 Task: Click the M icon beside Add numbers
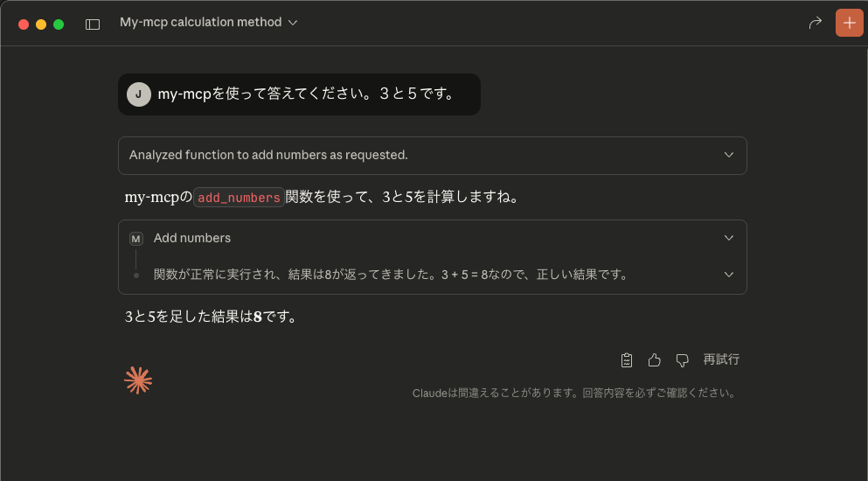point(136,239)
